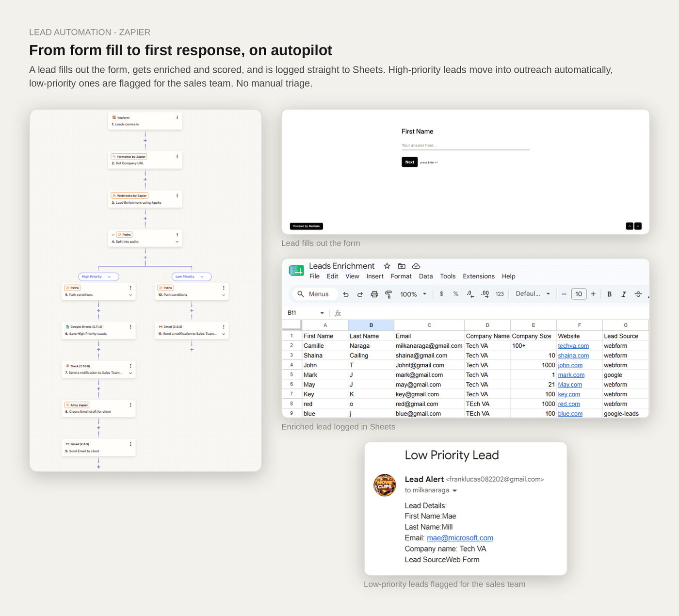This screenshot has width=679, height=616.
Task: Click the Redo arrow in Sheets toolbar
Action: point(360,294)
